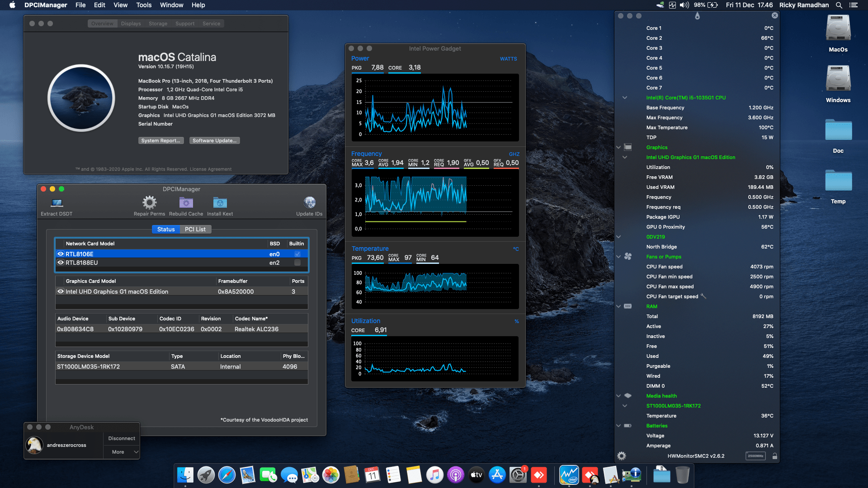Toggle visibility eye for Intel UHD Graphics

[x=61, y=291]
